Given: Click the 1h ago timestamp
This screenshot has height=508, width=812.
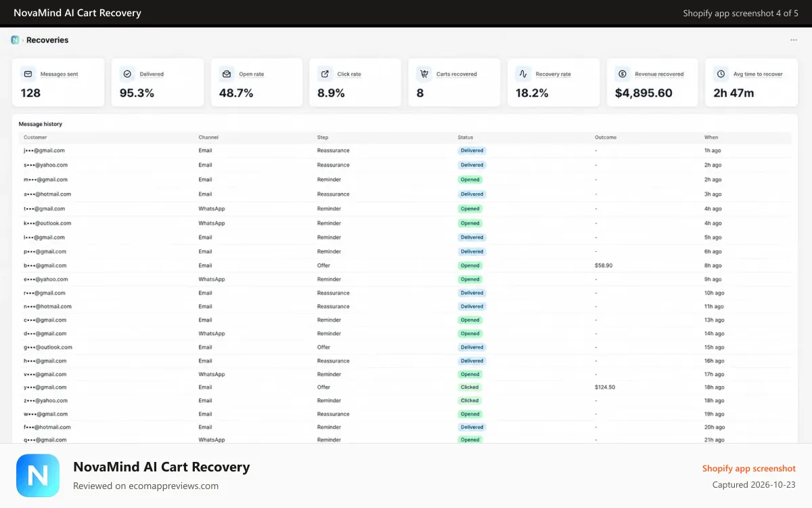Looking at the screenshot, I should 712,150.
